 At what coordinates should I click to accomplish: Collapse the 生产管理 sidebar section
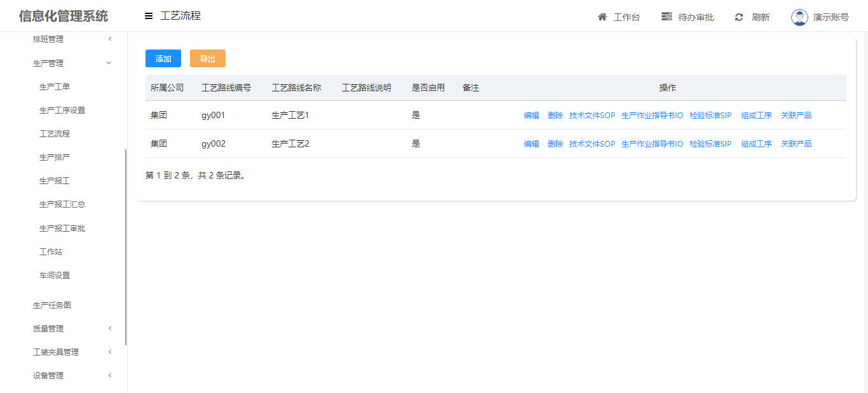[x=109, y=63]
